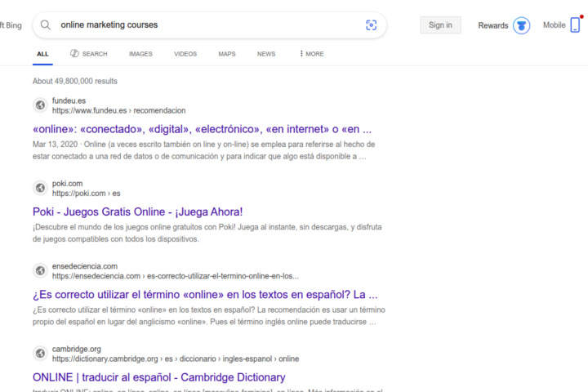Click the ensedeciencia.com URL breadcrumb
This screenshot has height=392, width=588.
(x=175, y=276)
